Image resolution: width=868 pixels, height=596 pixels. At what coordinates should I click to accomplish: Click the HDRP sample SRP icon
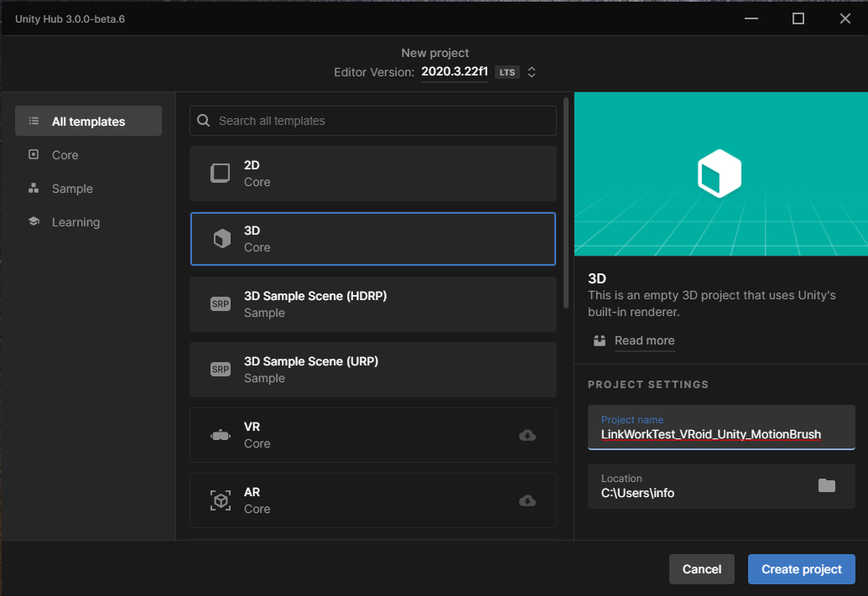(221, 304)
